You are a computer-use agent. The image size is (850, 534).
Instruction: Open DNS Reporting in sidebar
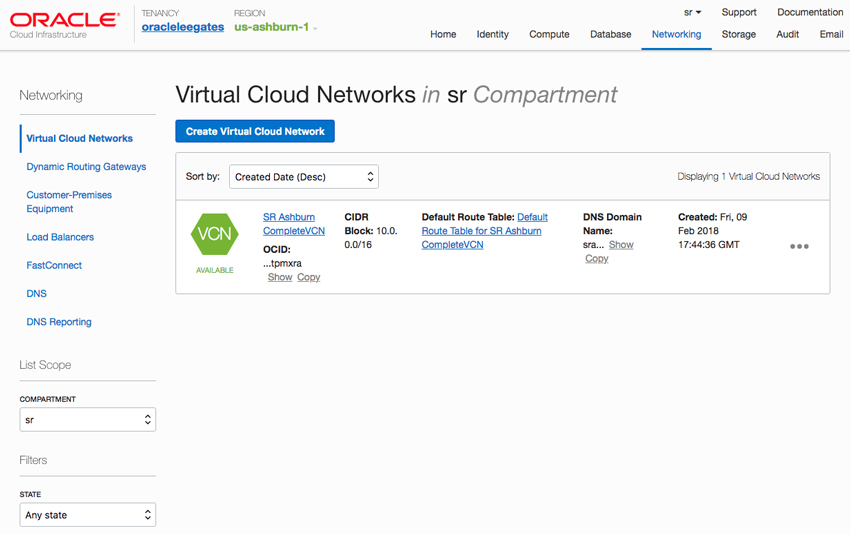[59, 321]
